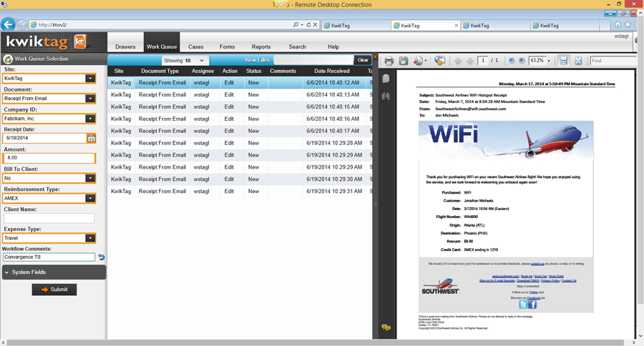644x346 pixels.
Task: Open the browser home icon
Action: click(618, 24)
